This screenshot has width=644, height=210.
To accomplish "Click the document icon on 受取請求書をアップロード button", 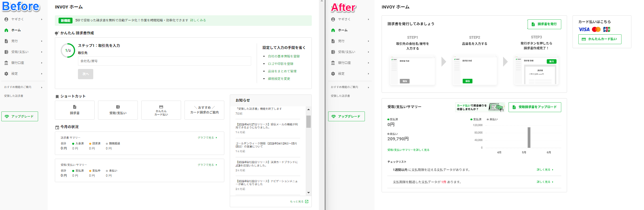I will click(514, 107).
